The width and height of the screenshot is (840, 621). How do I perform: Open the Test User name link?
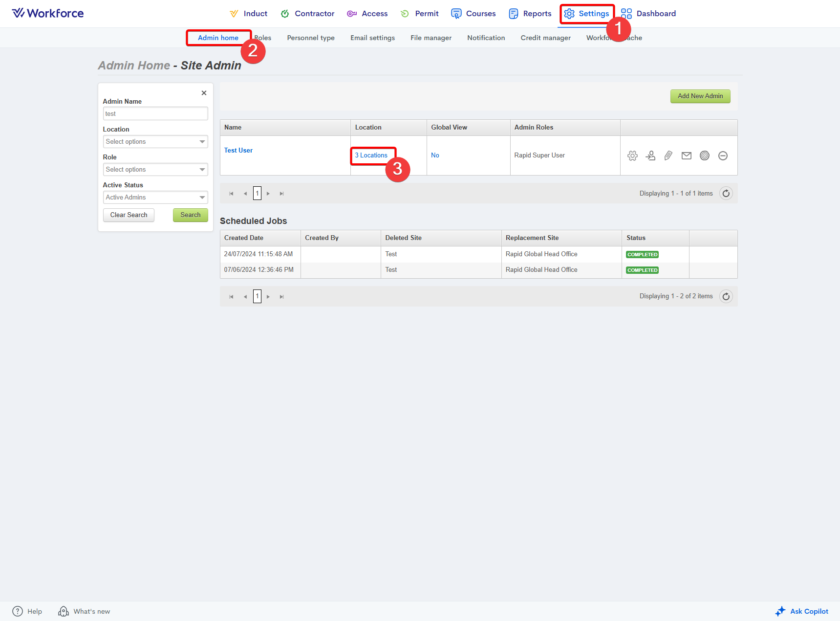click(x=238, y=150)
